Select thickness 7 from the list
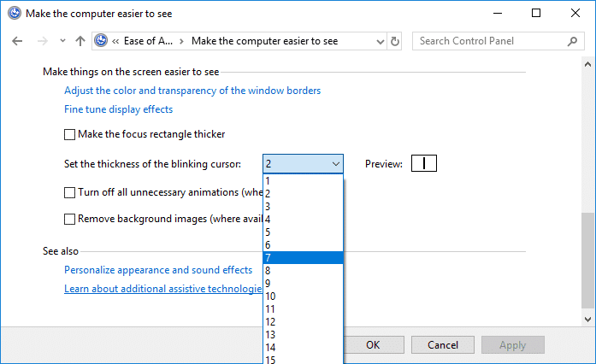The image size is (596, 364). click(303, 257)
